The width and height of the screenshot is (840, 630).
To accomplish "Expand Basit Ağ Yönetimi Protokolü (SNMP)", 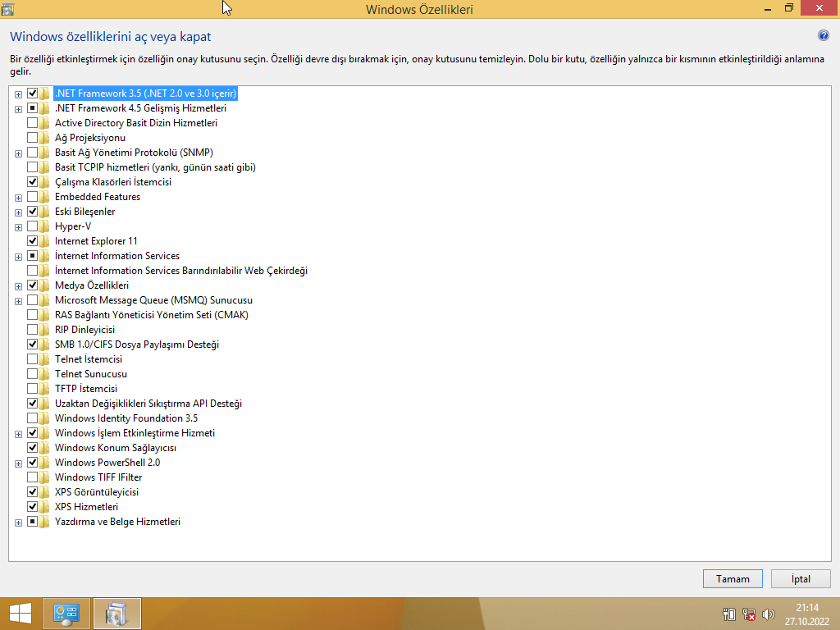I will point(18,153).
